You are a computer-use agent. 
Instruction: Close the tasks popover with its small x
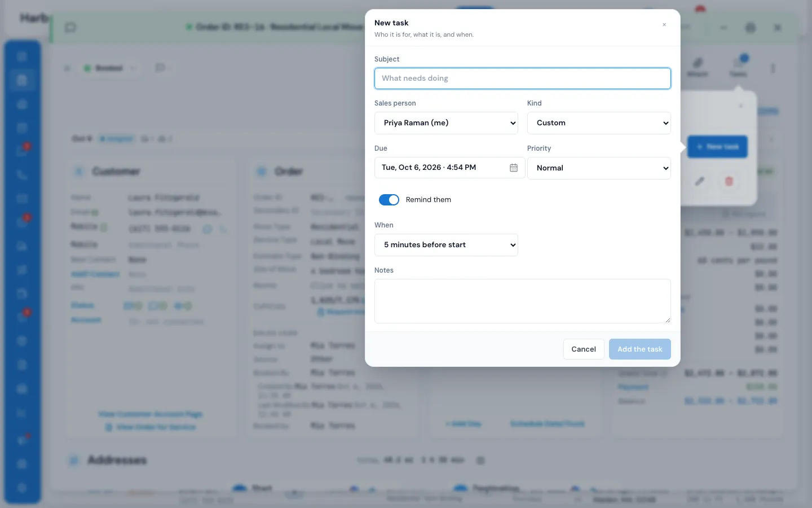tap(741, 106)
